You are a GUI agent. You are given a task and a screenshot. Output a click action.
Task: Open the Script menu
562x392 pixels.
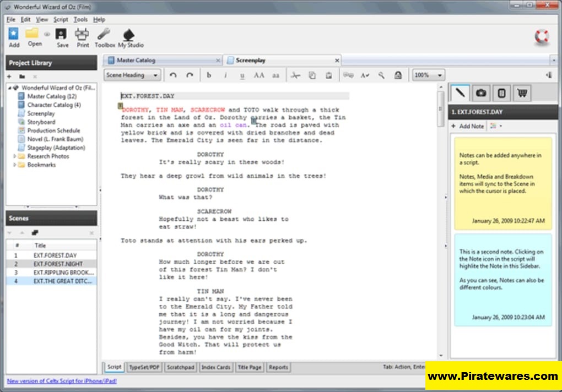pos(61,19)
